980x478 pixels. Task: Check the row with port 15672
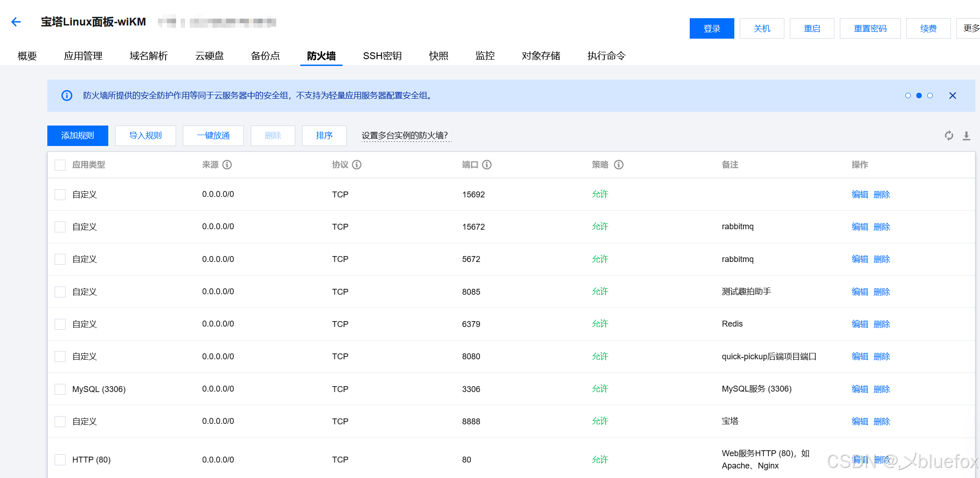point(60,227)
